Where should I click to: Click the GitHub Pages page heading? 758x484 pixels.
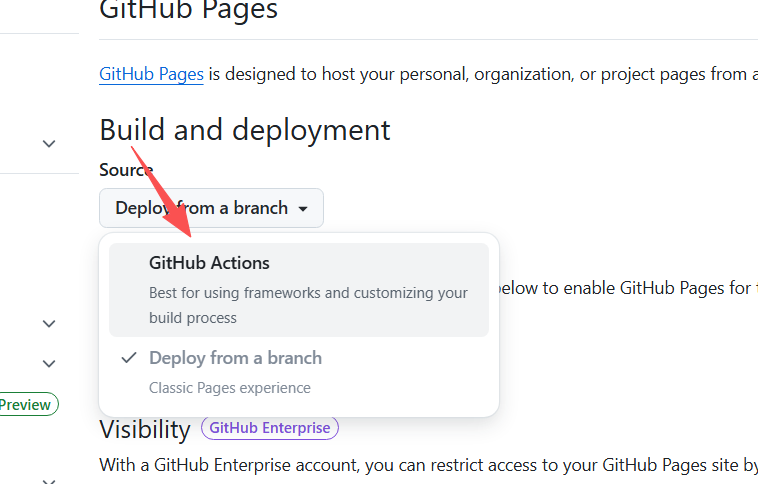pos(189,11)
